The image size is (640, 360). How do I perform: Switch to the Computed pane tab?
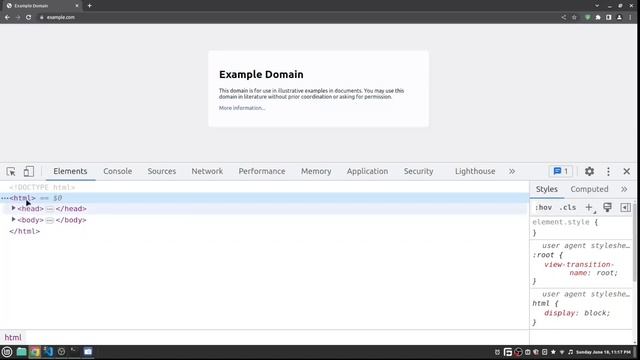[589, 189]
